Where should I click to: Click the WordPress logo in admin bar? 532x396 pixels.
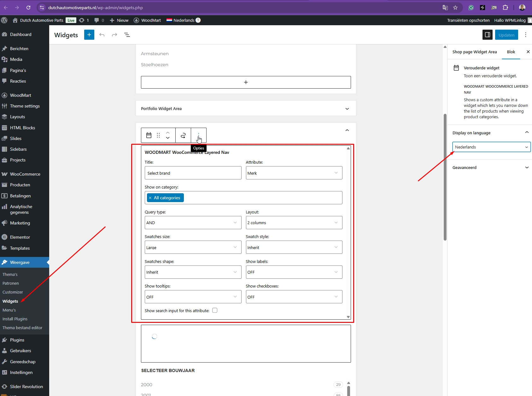pos(4,20)
